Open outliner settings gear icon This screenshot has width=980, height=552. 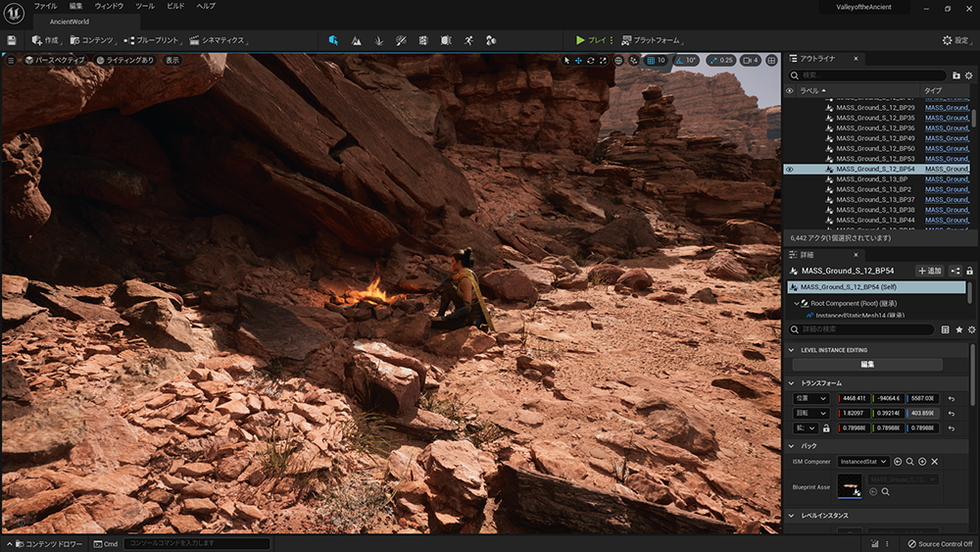coord(969,75)
